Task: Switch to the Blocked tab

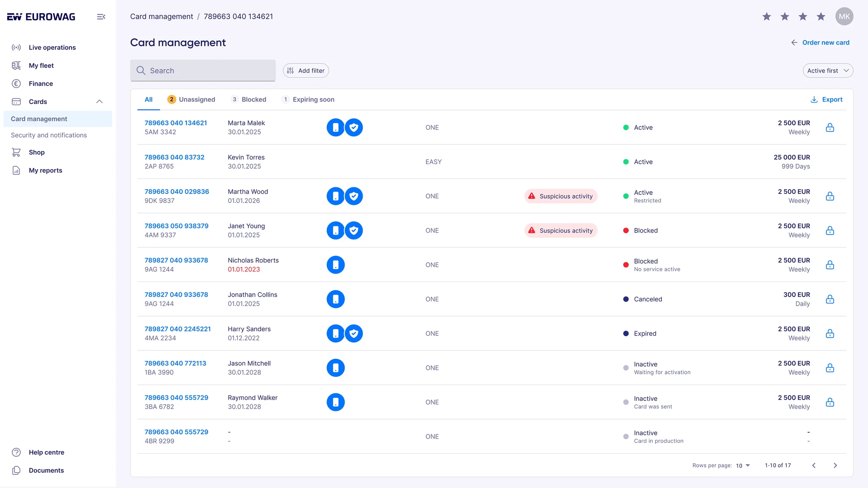Action: pos(248,99)
